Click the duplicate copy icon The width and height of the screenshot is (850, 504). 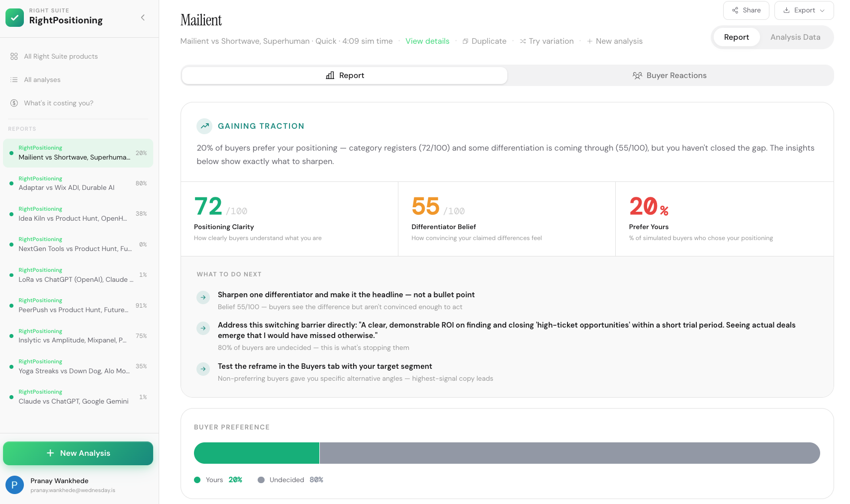tap(466, 41)
